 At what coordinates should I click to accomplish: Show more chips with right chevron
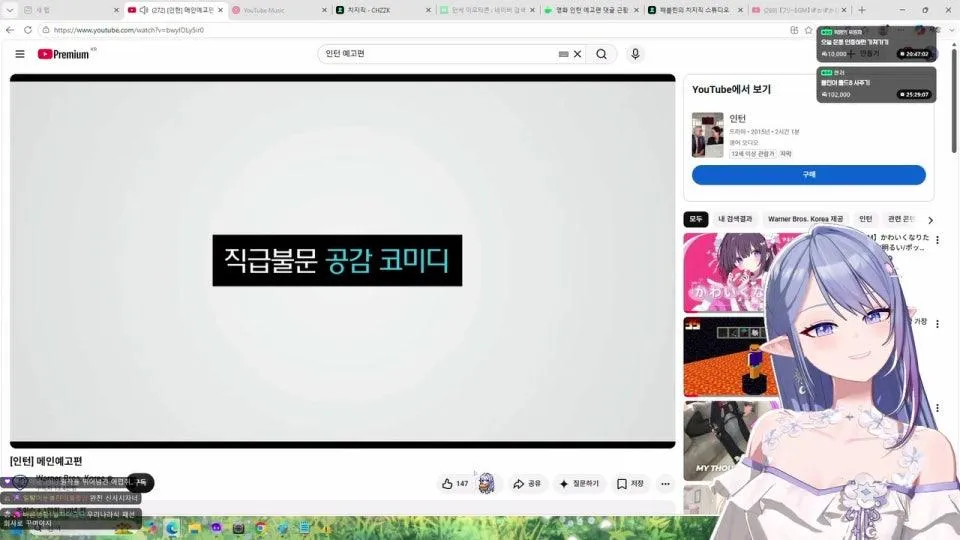click(931, 220)
